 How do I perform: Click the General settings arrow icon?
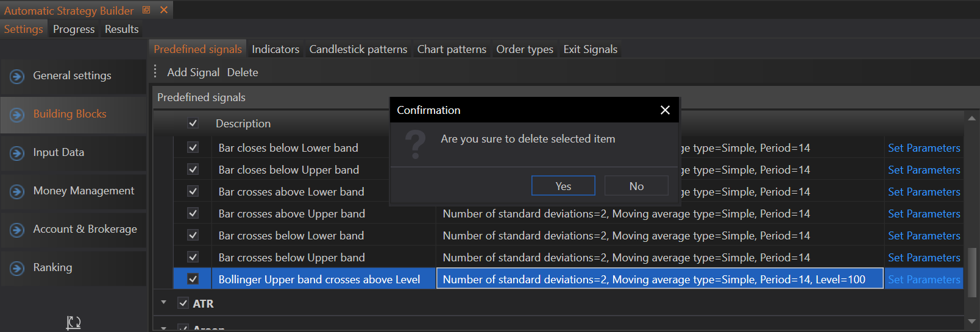[17, 76]
